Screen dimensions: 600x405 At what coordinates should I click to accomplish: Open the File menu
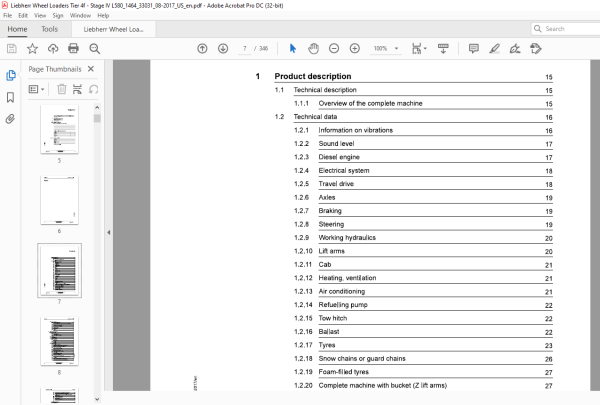tap(8, 16)
